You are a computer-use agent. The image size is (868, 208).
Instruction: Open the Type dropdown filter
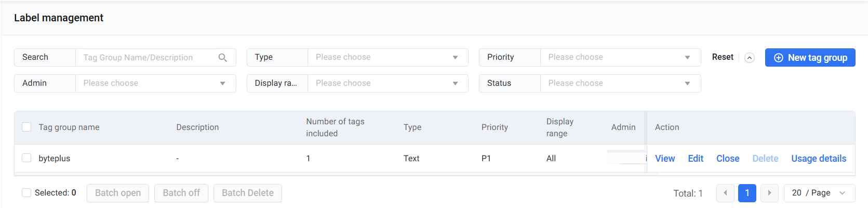point(388,57)
